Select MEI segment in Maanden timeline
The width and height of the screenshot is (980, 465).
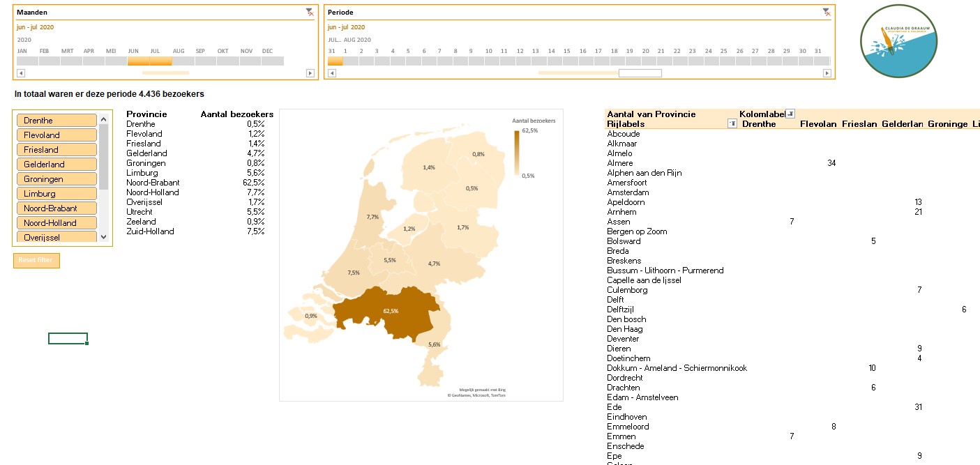(116, 61)
